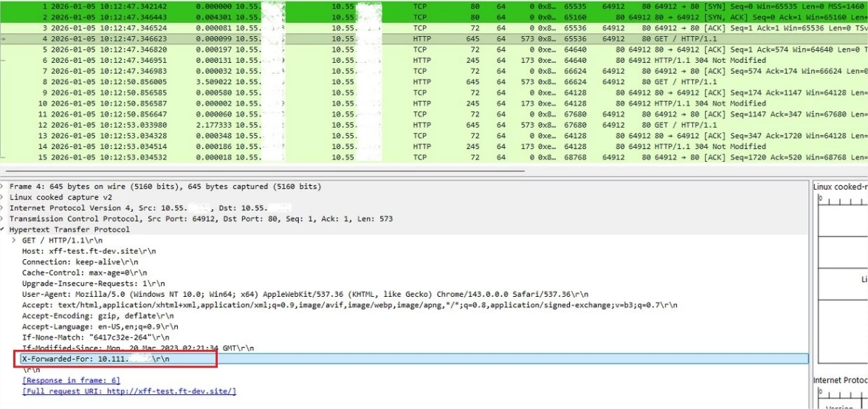The image size is (868, 409).
Task: Select the User-Agent header line
Action: pos(305,294)
